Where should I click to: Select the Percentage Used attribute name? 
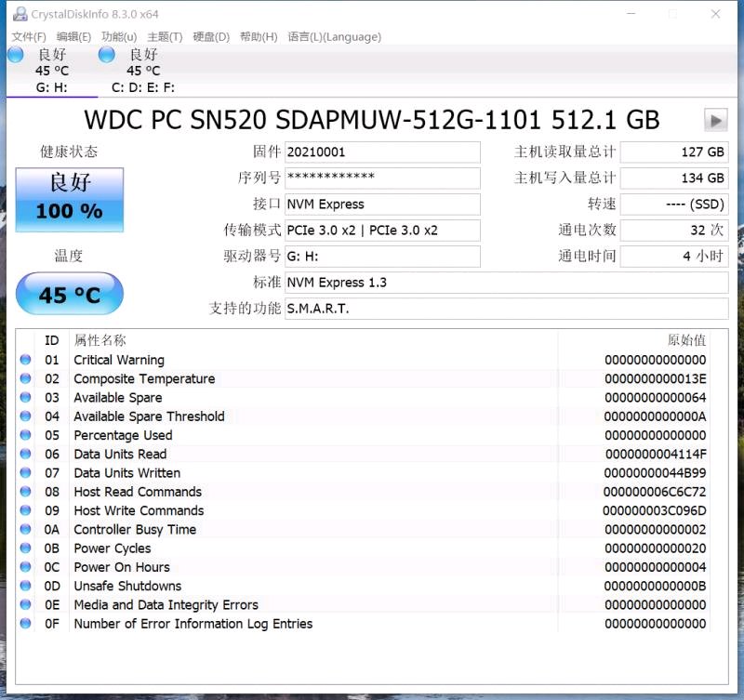(x=123, y=435)
